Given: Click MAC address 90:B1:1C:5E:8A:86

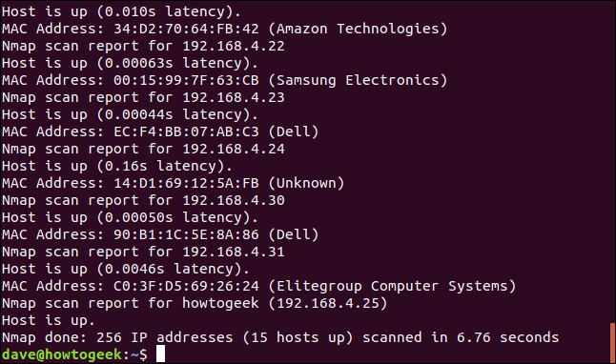Looking at the screenshot, I should coord(186,234).
